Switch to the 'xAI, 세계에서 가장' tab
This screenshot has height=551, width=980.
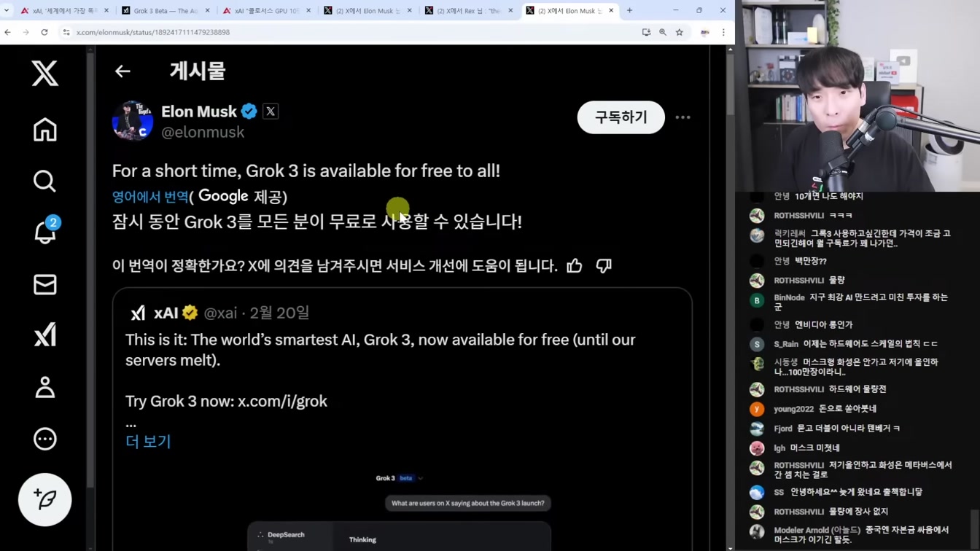tap(64, 10)
